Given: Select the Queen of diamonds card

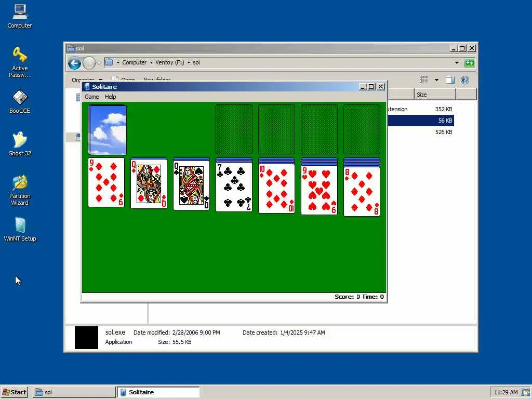Looking at the screenshot, I should tap(149, 183).
